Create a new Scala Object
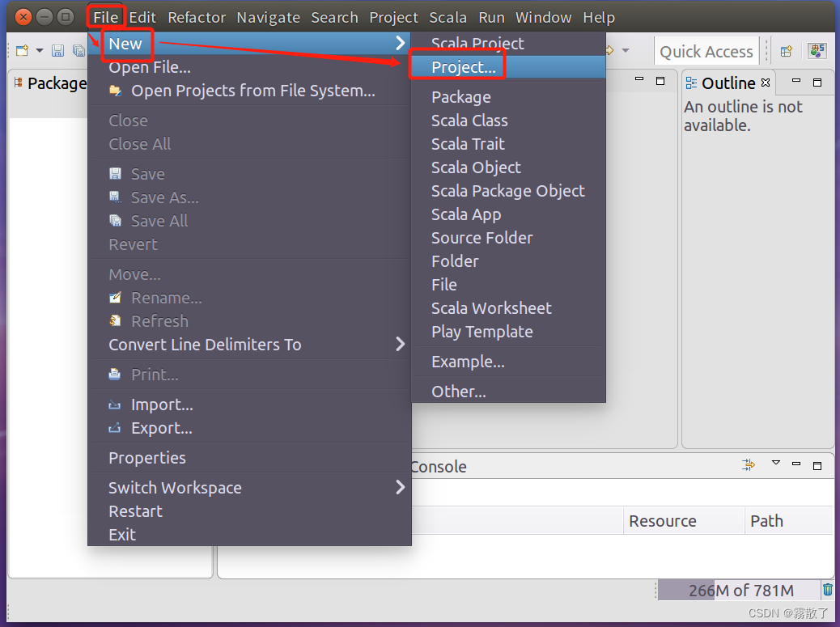 point(508,167)
